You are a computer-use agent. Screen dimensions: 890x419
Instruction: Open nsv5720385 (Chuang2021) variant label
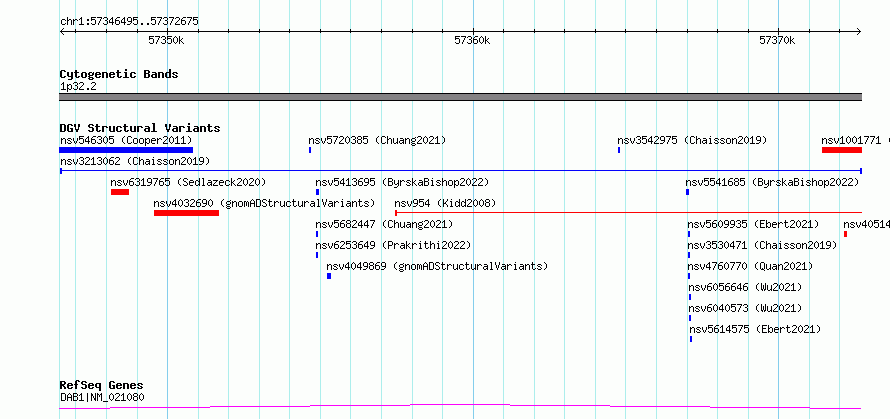(x=377, y=140)
